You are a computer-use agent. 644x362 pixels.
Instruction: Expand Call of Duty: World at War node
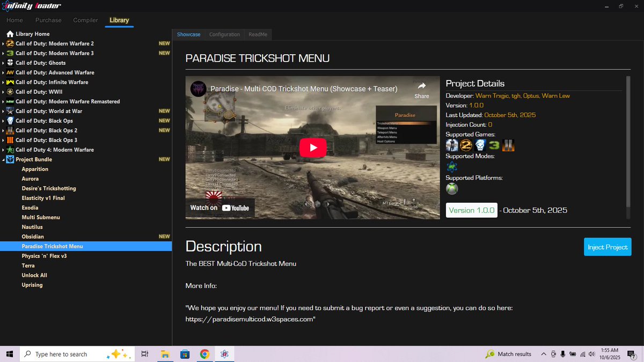(3, 111)
